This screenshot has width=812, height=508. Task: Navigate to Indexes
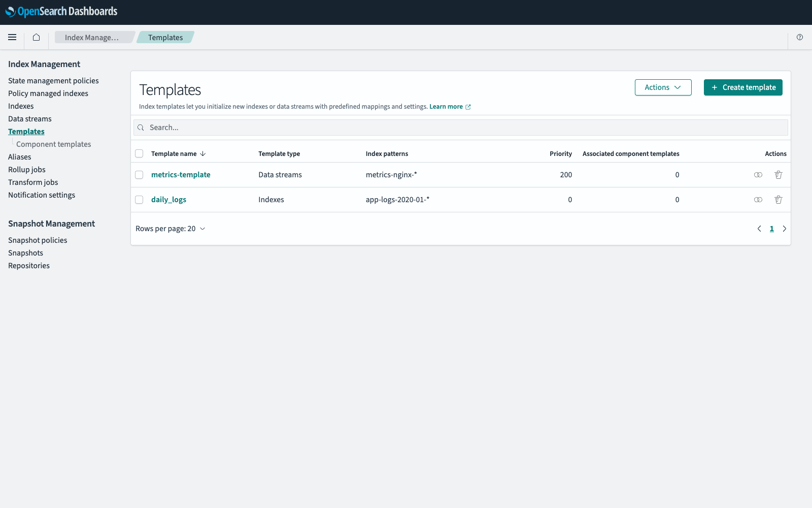(21, 106)
